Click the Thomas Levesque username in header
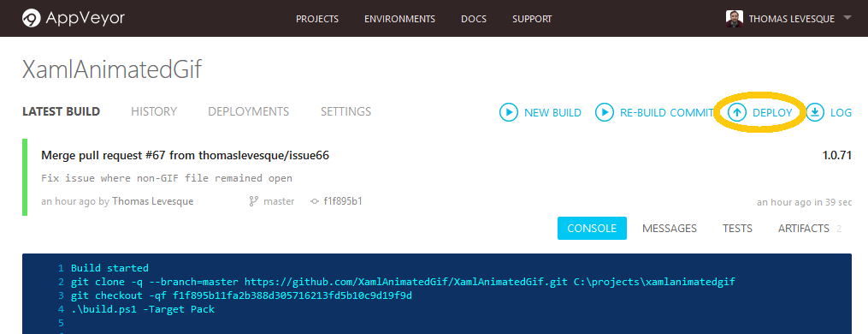Screen dimensions: 868x334 (792, 19)
